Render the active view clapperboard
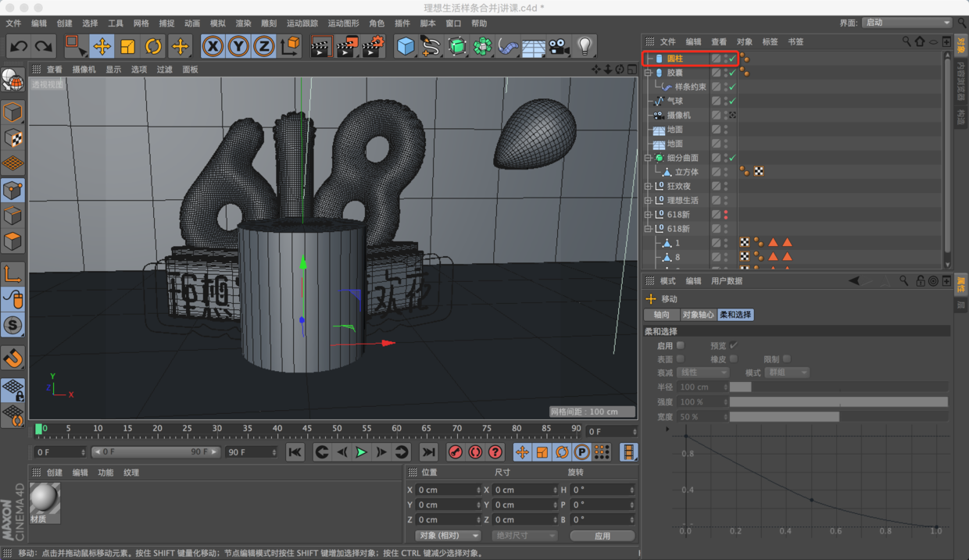 click(320, 46)
